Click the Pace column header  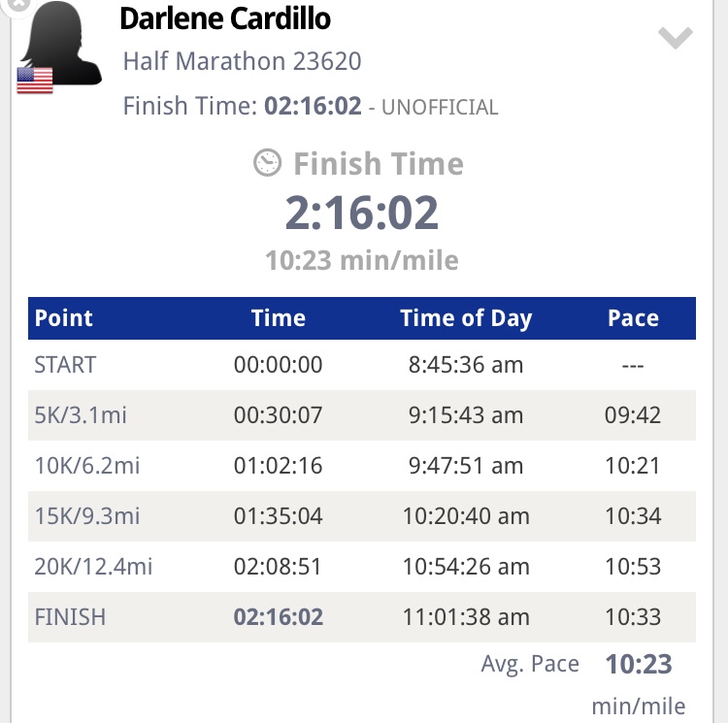[x=633, y=318]
